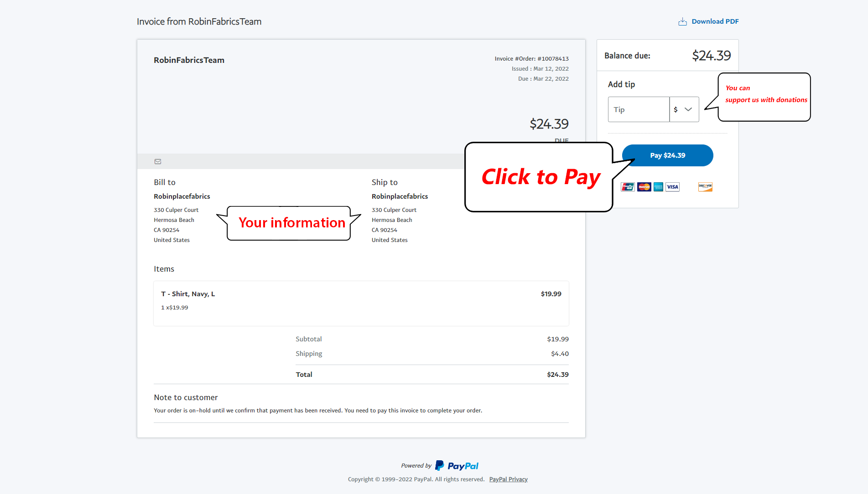
Task: Click the American Express card icon
Action: pos(658,187)
